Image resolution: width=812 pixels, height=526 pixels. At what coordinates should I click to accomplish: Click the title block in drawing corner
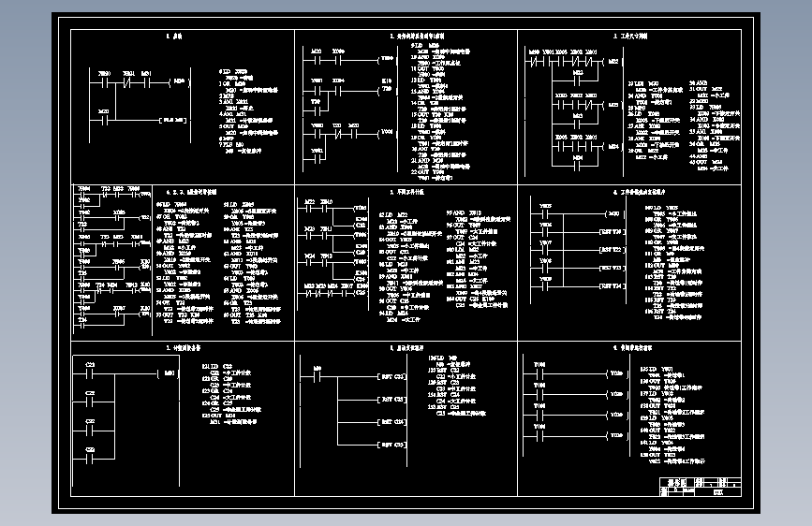click(701, 487)
